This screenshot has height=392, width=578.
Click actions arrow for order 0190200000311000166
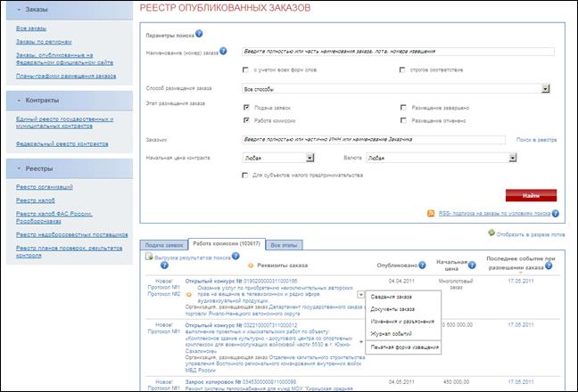[x=360, y=295]
